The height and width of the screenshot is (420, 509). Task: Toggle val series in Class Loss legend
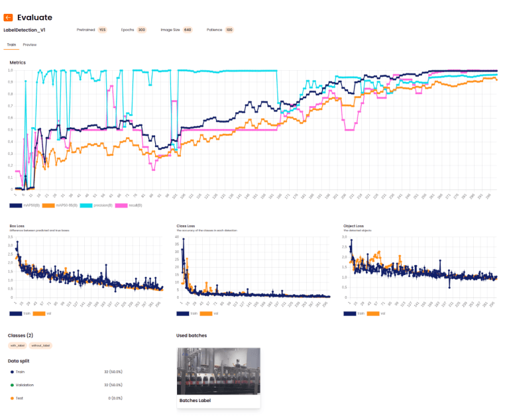point(206,313)
